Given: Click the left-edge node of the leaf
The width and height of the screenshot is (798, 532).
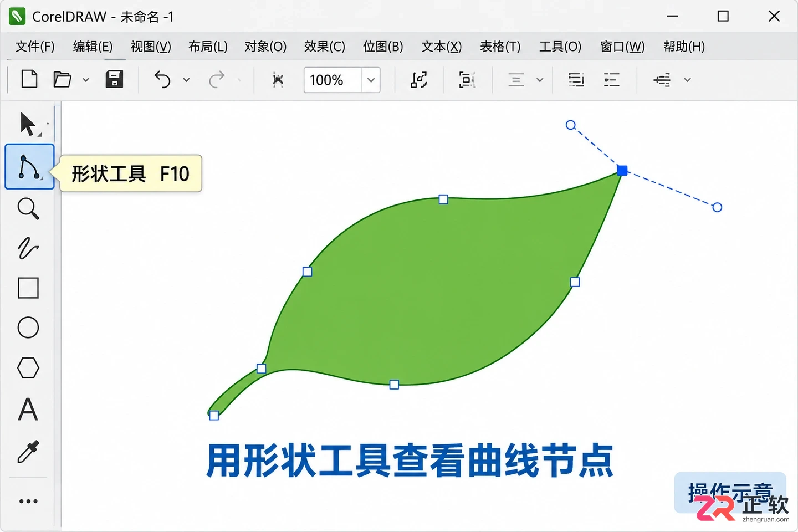Looking at the screenshot, I should pos(307,272).
